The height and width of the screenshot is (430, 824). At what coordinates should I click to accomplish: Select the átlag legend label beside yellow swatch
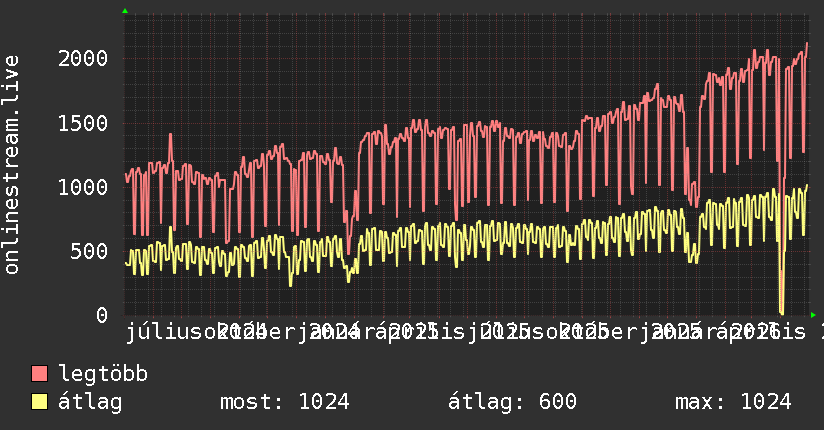click(x=90, y=402)
